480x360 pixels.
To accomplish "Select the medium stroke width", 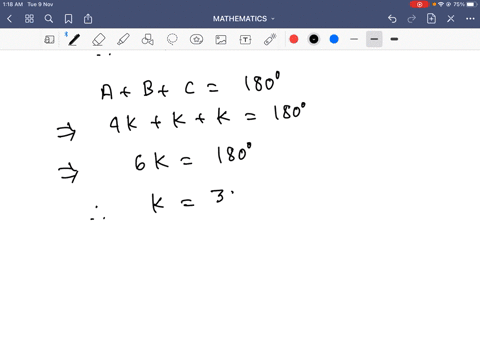I will [x=374, y=39].
